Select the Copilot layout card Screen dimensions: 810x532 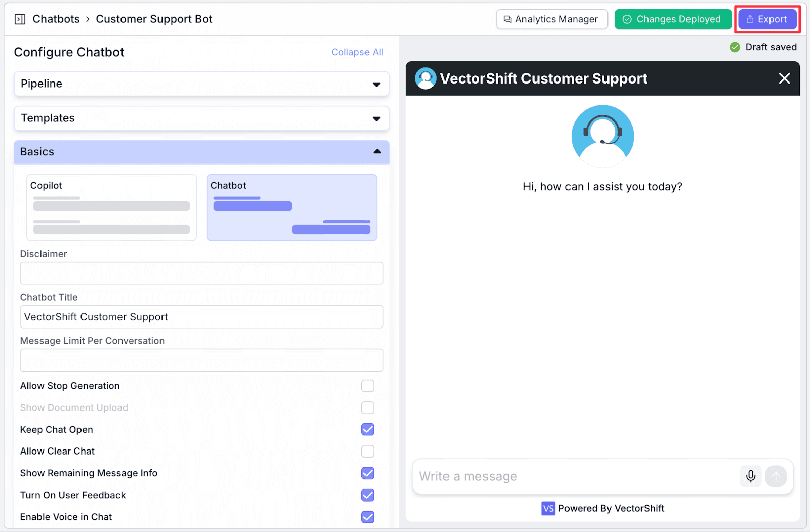(x=111, y=208)
